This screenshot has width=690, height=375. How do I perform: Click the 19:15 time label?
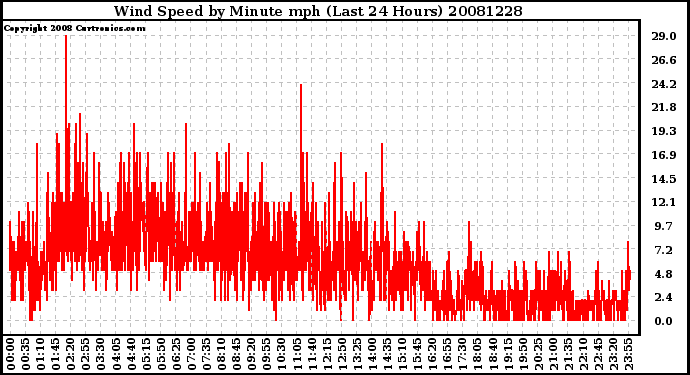coord(508,354)
